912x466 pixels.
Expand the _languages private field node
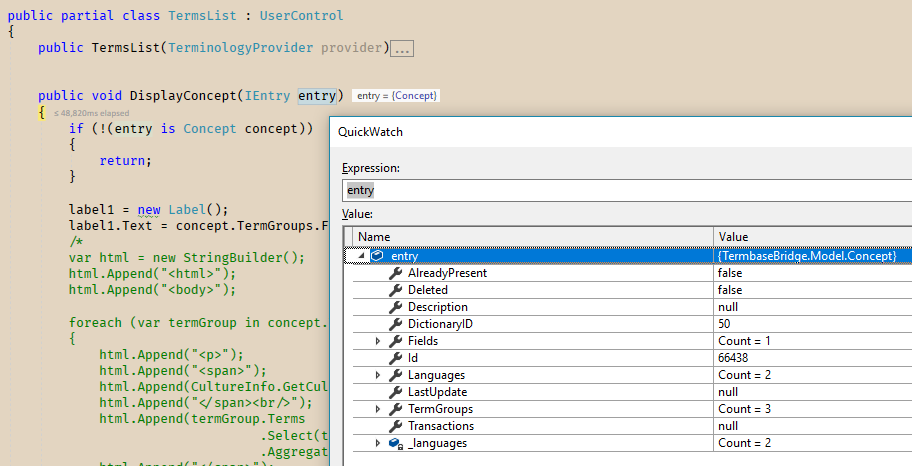pyautogui.click(x=378, y=443)
